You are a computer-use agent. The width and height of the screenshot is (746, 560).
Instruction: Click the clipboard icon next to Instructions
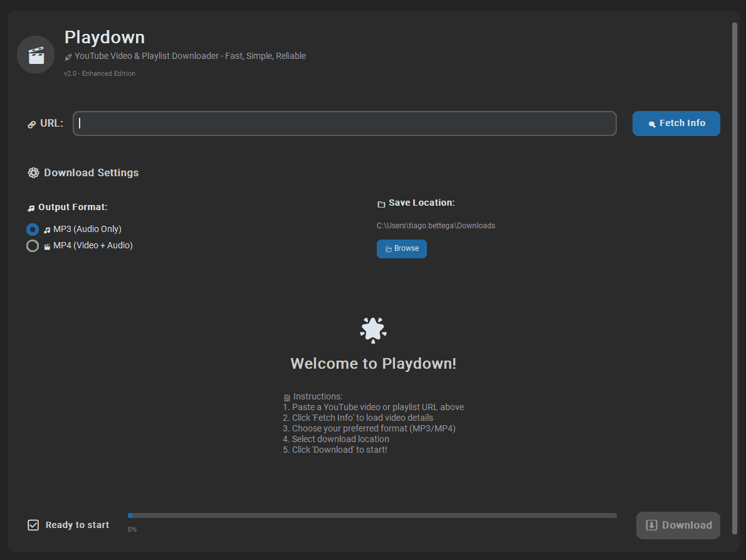pyautogui.click(x=287, y=398)
